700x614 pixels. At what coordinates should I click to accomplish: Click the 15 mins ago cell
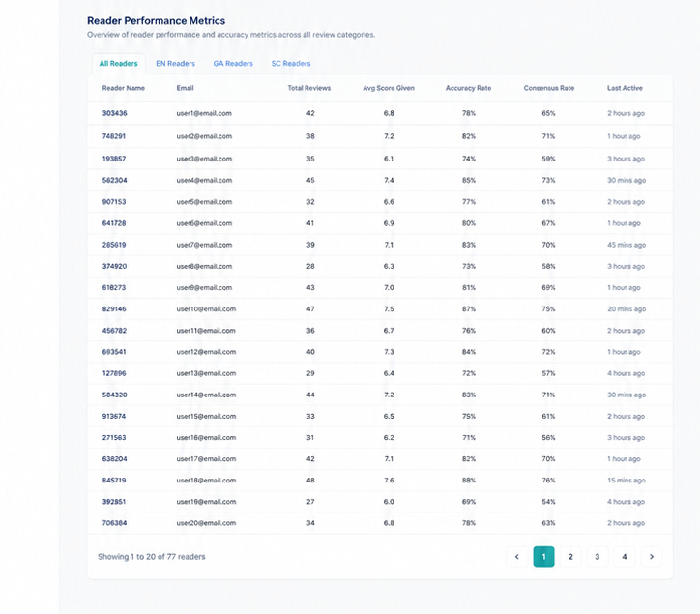click(x=627, y=481)
